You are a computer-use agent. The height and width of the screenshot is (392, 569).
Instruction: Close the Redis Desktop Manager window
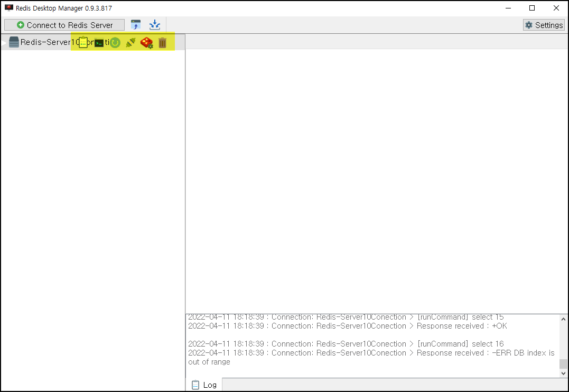556,8
